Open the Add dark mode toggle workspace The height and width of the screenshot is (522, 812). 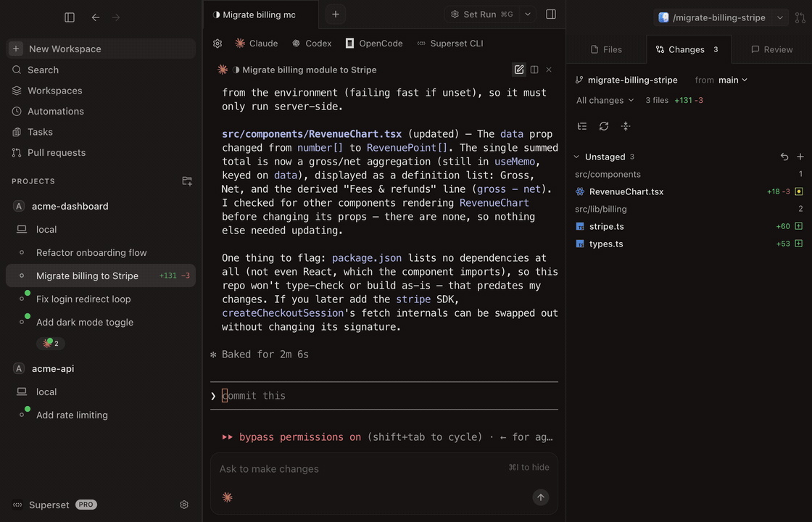tap(101, 323)
